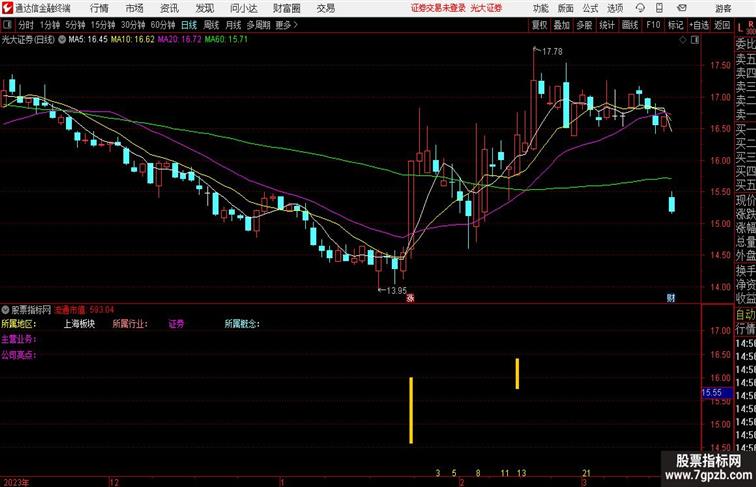Click the 上海板块 region link
Viewport: 756px width, 487px height.
coord(80,324)
